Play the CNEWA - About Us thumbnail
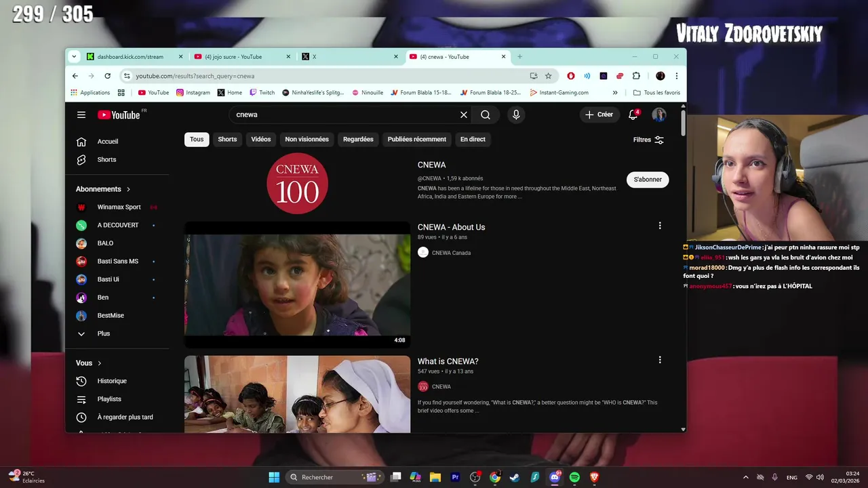This screenshot has width=868, height=488. (297, 285)
